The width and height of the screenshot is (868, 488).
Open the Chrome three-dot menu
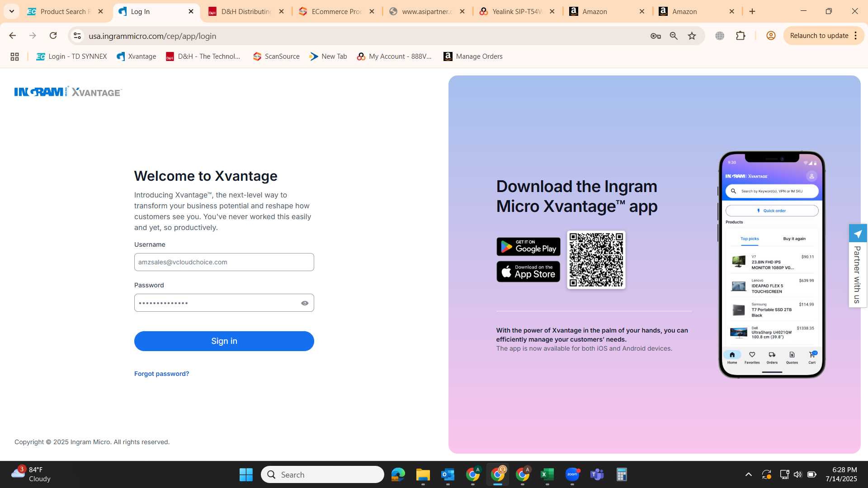point(856,36)
